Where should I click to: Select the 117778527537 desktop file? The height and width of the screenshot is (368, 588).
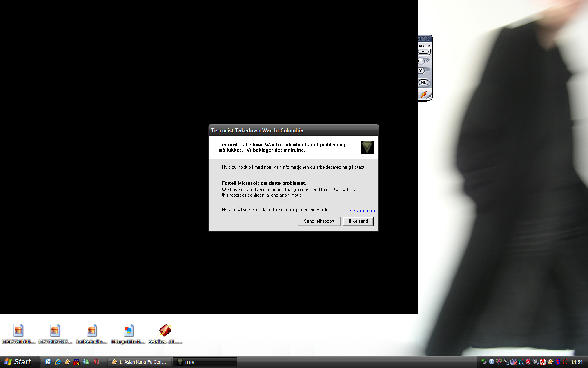[55, 334]
